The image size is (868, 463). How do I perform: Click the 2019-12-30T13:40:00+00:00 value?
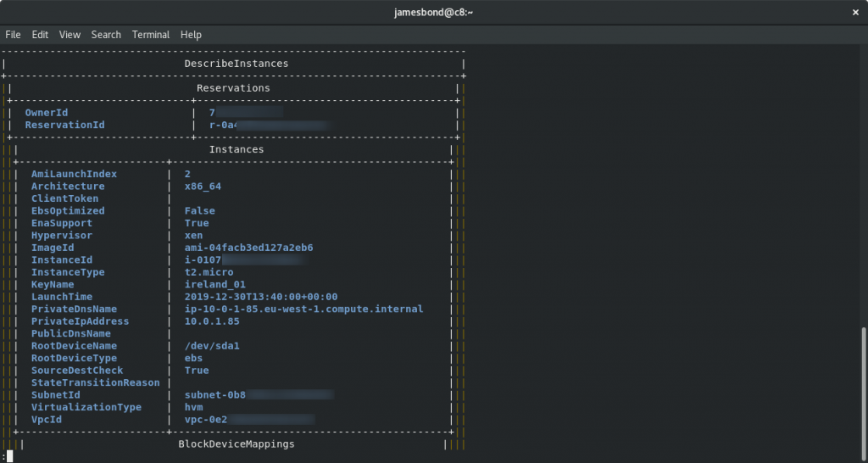click(x=261, y=297)
